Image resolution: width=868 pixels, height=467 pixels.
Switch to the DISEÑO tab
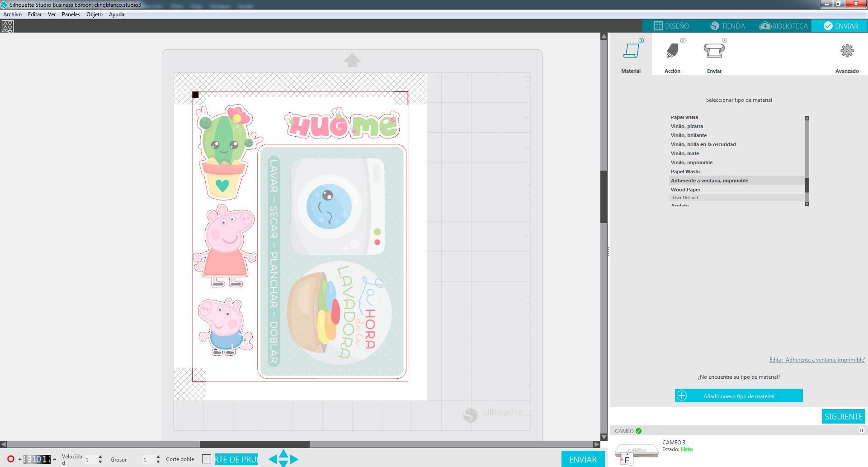point(671,26)
